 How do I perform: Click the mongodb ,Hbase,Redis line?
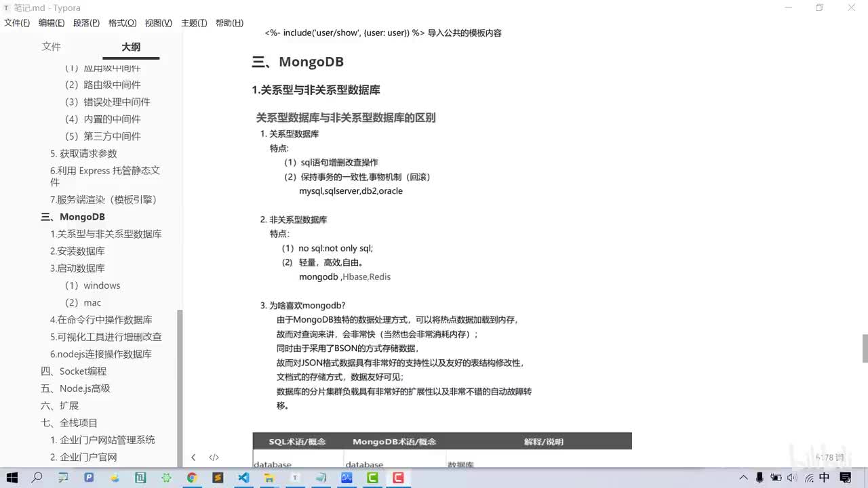pyautogui.click(x=344, y=277)
